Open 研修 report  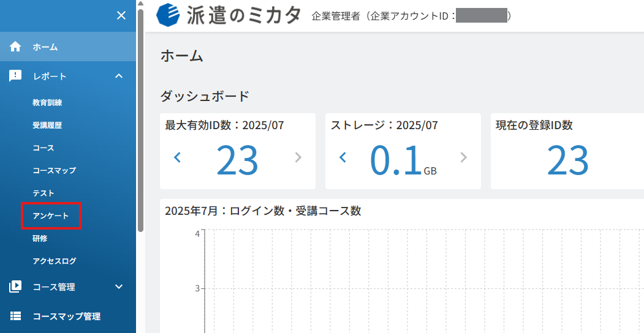[x=40, y=238]
